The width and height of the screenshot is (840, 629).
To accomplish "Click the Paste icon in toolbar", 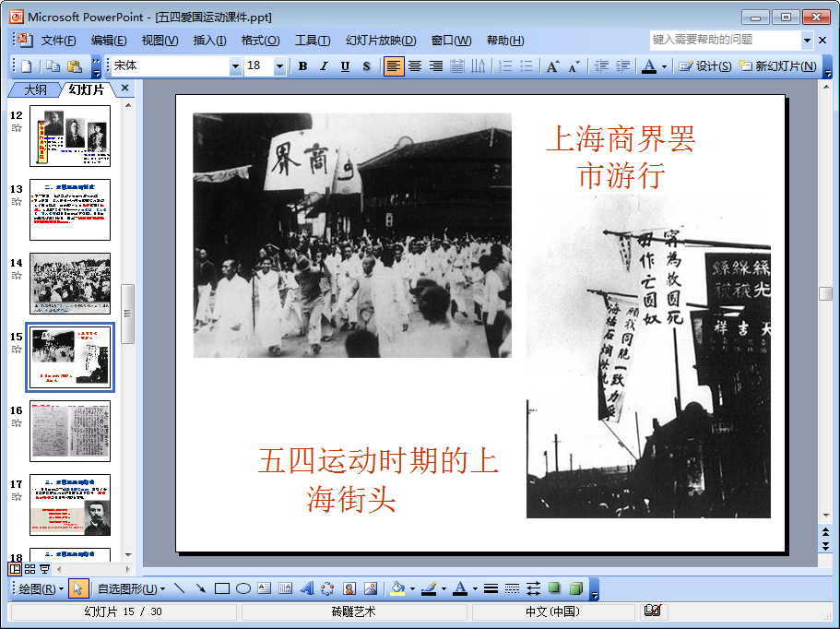I will 75,66.
